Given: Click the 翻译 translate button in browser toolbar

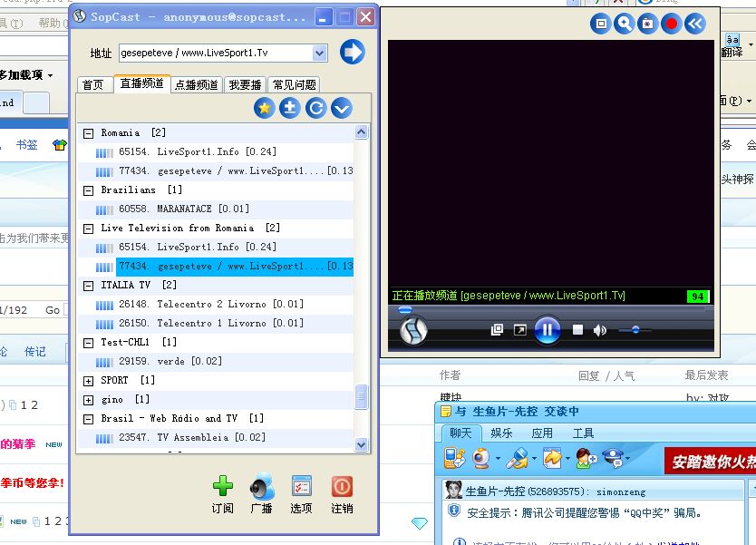Looking at the screenshot, I should [x=732, y=46].
